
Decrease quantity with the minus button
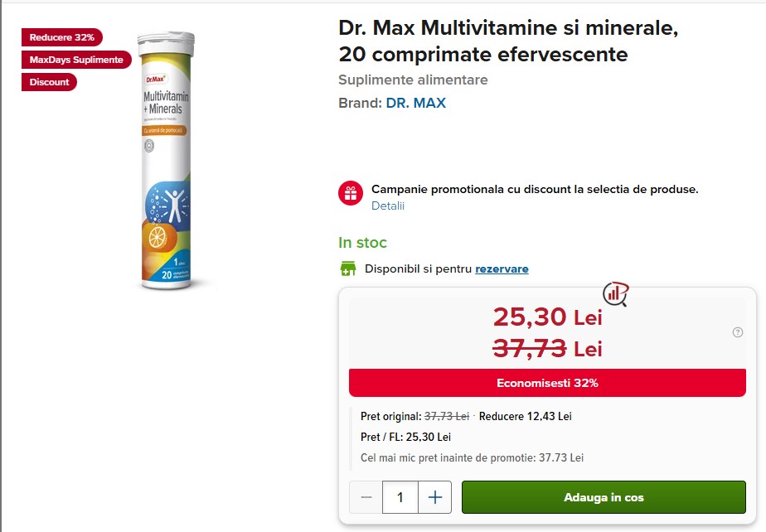(x=366, y=497)
